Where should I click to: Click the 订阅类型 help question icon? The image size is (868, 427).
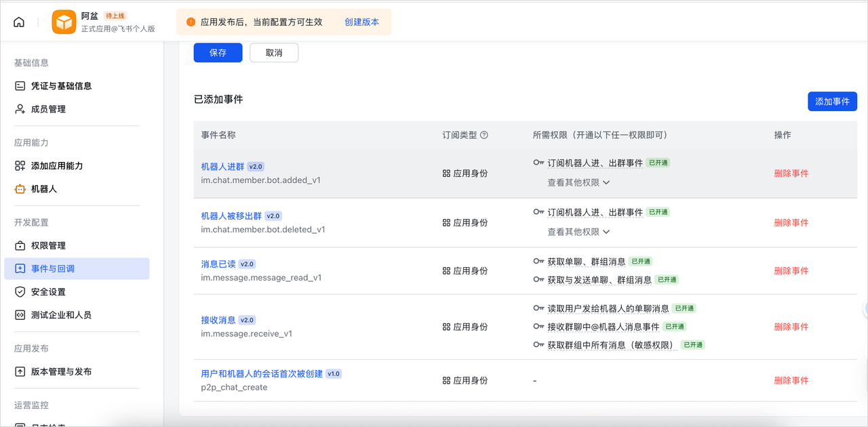(484, 135)
